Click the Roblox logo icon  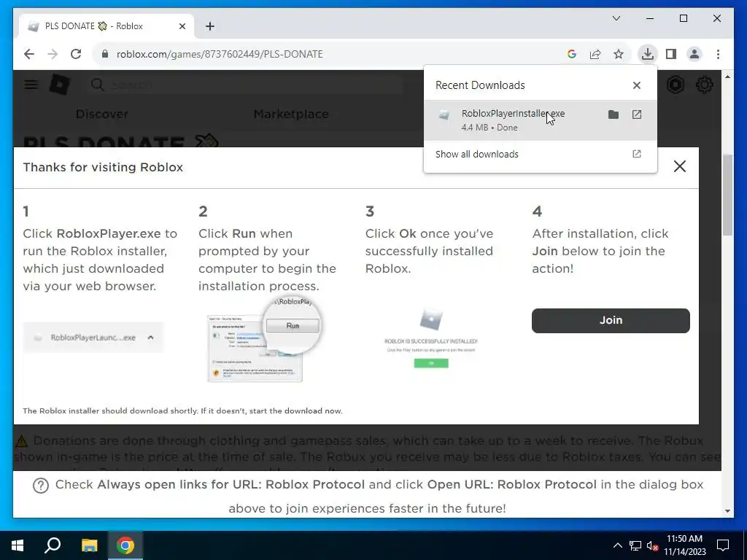click(60, 85)
